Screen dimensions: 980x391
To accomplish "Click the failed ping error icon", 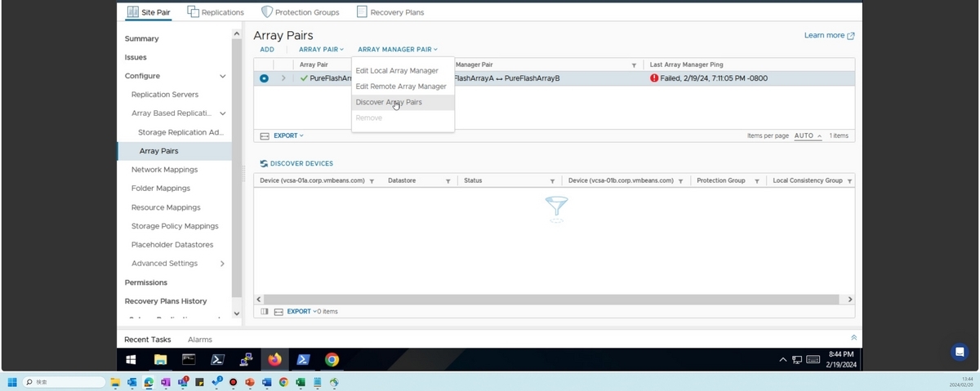I will pyautogui.click(x=654, y=78).
